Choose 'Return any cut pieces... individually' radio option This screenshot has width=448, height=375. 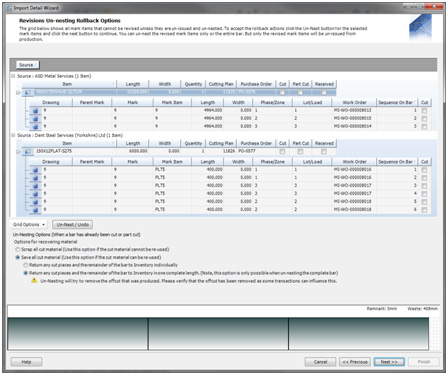25,265
